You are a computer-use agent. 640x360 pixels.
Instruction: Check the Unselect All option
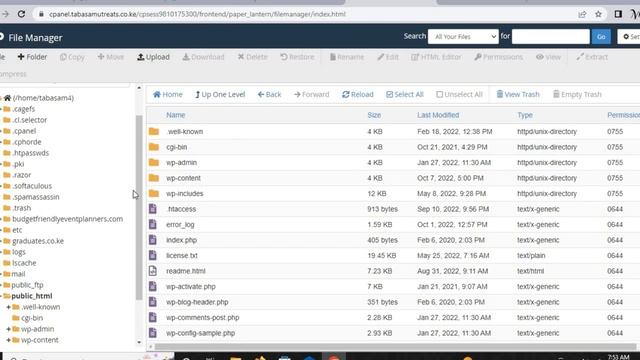(x=459, y=94)
